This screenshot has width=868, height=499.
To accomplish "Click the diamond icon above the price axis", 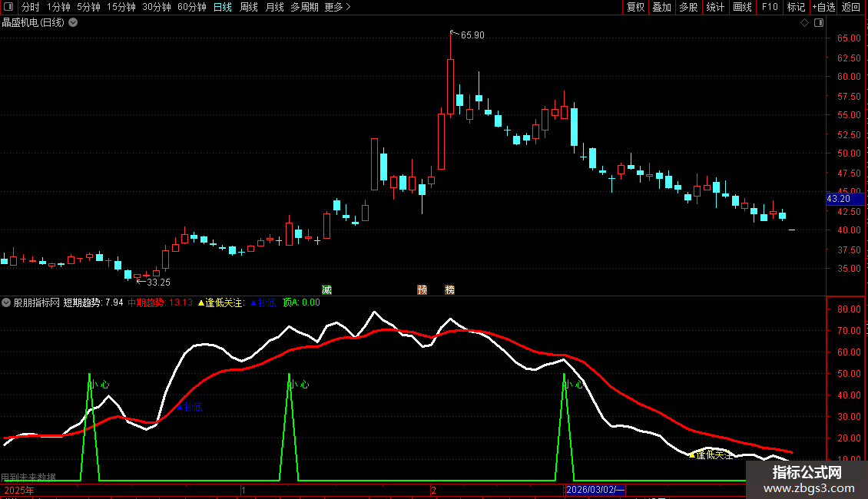I will (803, 23).
